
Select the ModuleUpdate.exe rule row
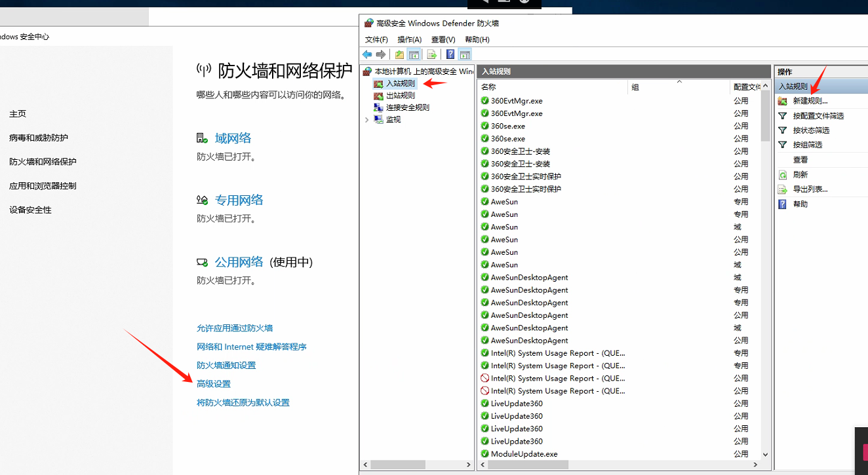[620, 453]
